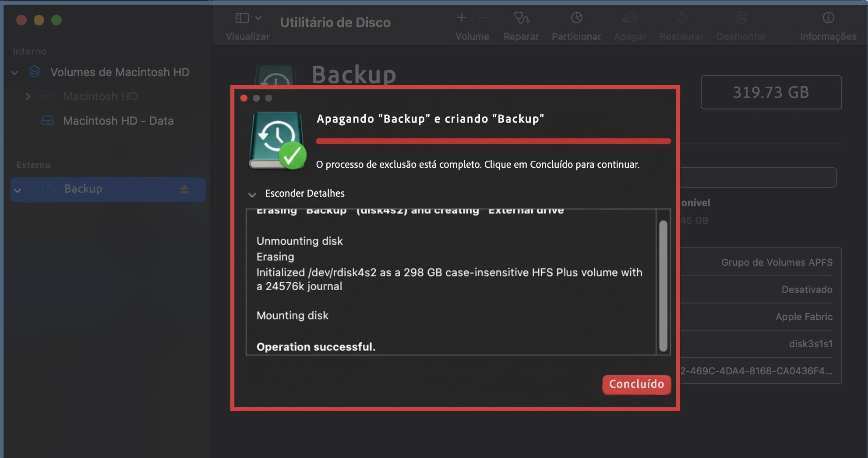Expand the Macintosh HD tree item
This screenshot has height=458, width=868.
click(28, 96)
